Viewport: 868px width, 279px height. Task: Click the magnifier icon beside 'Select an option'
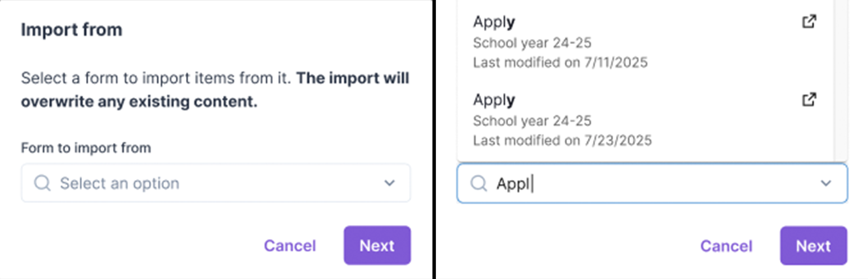[x=42, y=183]
